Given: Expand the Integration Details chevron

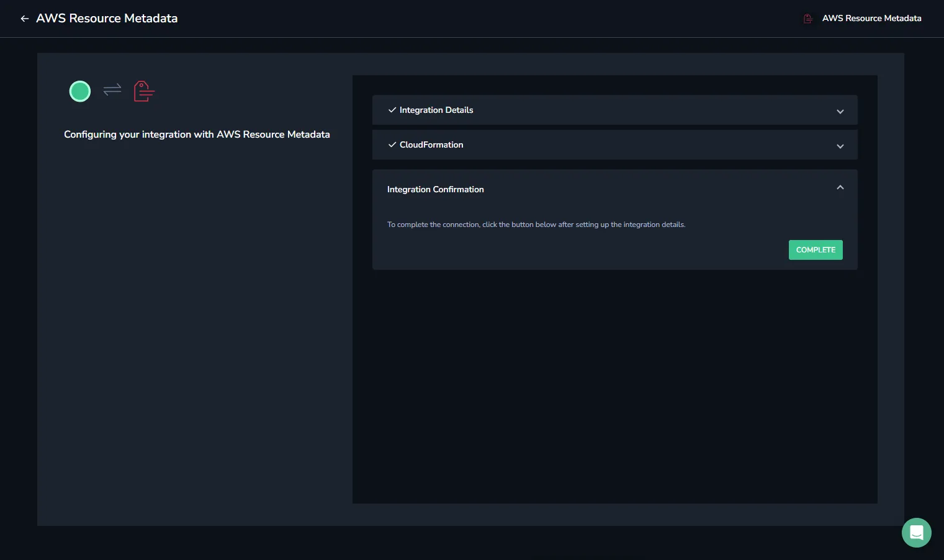Looking at the screenshot, I should click(840, 112).
